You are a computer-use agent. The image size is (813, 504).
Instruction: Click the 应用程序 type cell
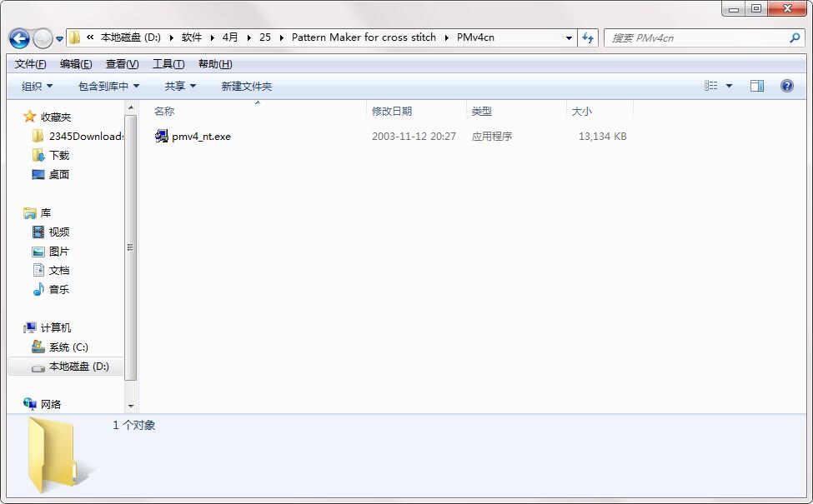pyautogui.click(x=491, y=137)
